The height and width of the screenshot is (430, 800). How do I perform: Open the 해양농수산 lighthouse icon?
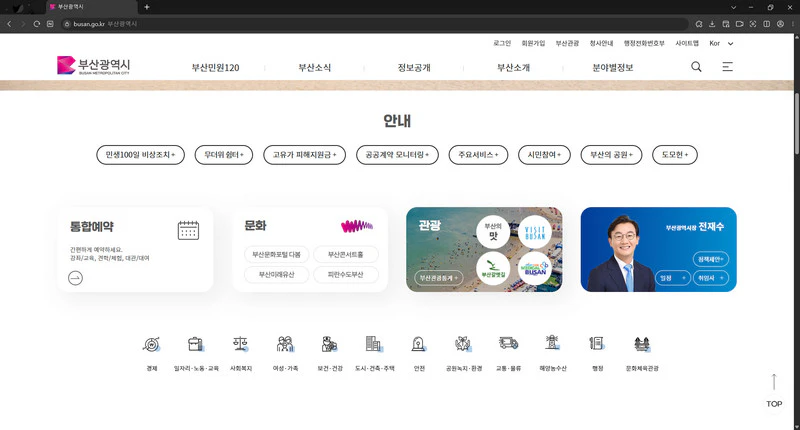[x=553, y=344]
